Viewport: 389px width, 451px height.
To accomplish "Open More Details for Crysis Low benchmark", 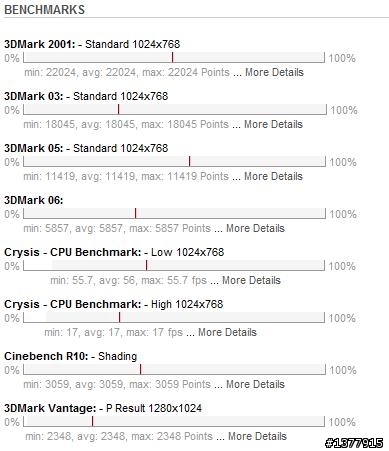I will (x=251, y=280).
